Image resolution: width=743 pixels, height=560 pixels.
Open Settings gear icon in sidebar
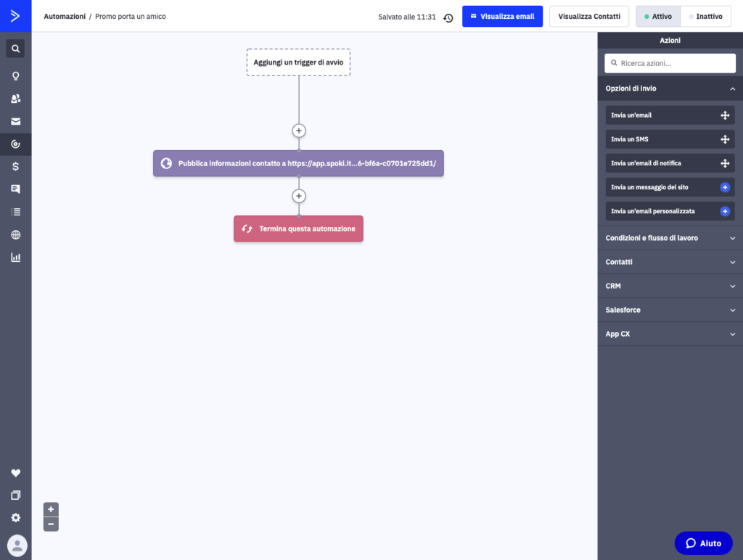click(15, 518)
